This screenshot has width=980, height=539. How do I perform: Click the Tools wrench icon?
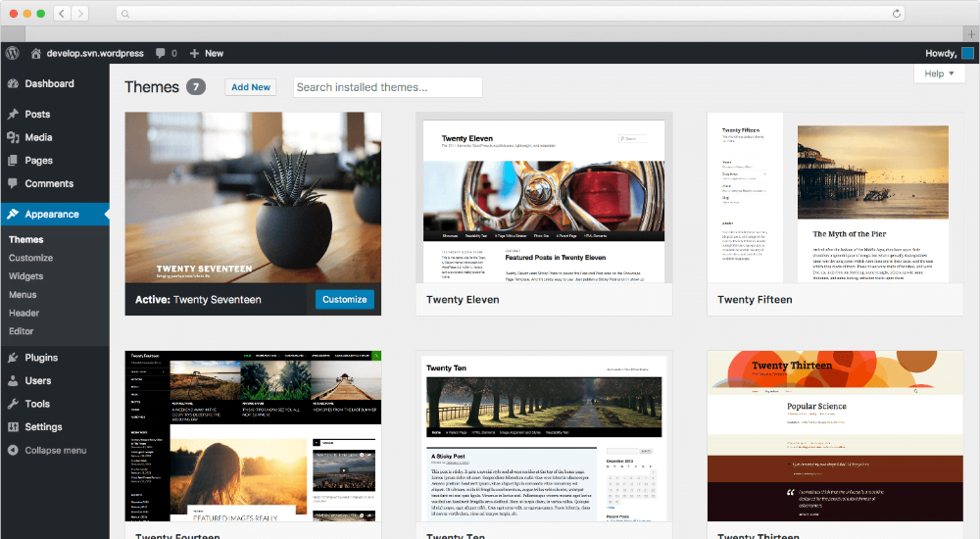[13, 404]
